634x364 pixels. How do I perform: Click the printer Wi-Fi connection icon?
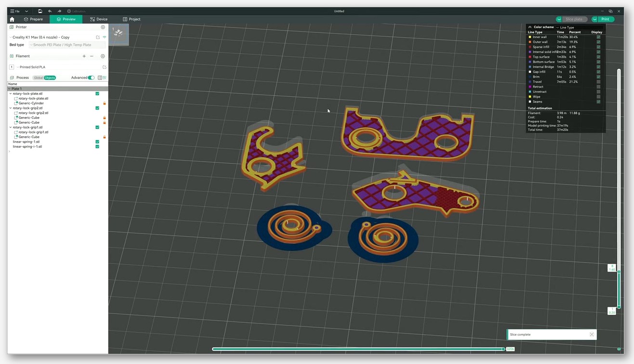tap(104, 37)
